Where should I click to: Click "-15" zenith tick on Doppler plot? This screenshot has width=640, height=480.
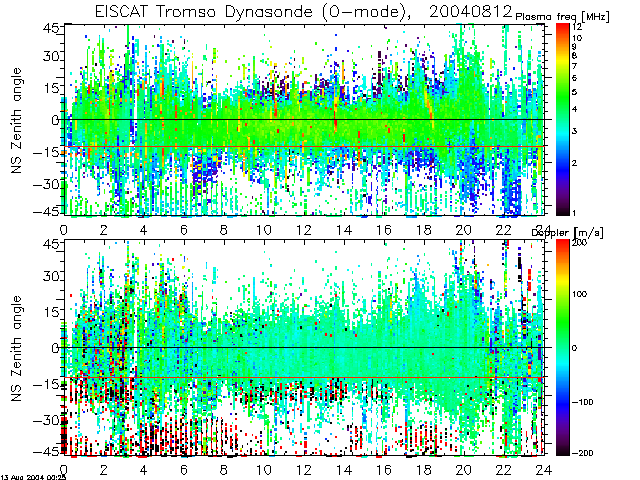coord(46,384)
